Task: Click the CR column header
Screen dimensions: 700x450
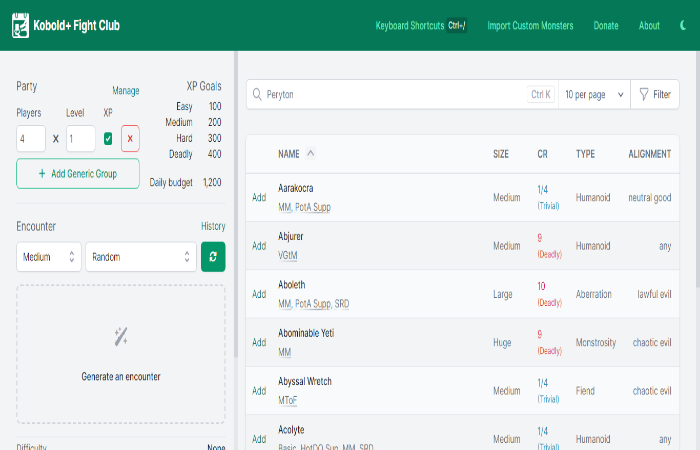Action: pos(542,154)
